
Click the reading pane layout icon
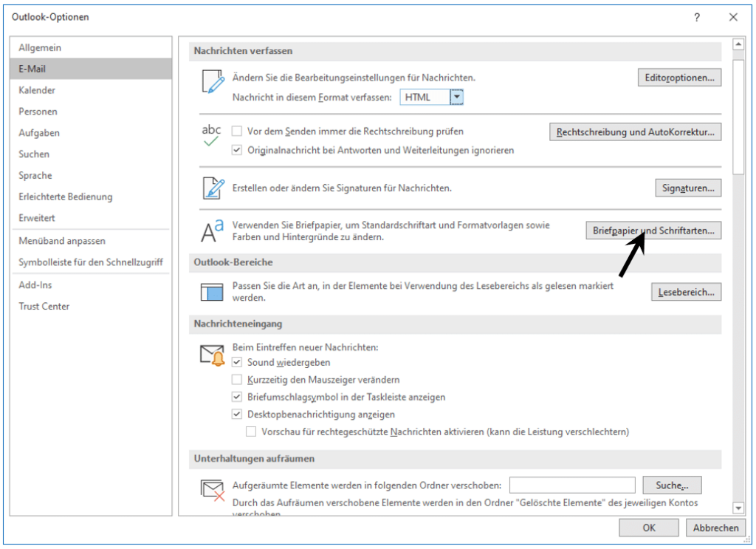pyautogui.click(x=212, y=292)
